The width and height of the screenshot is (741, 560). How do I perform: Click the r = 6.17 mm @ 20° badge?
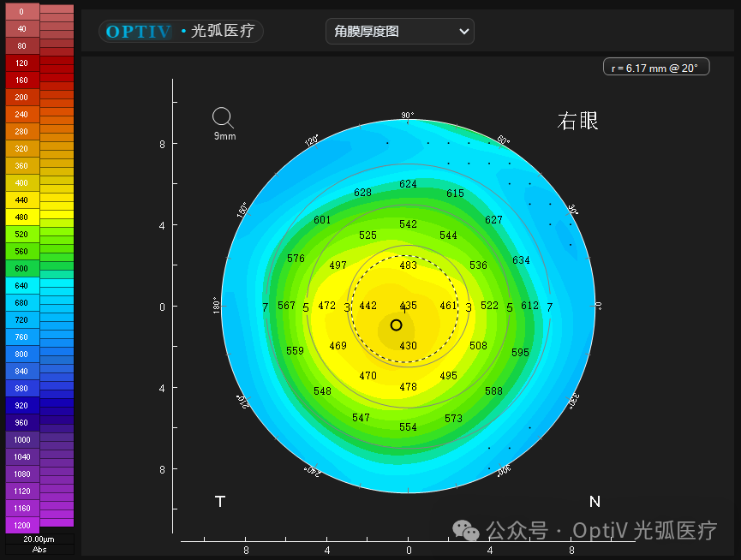click(x=656, y=65)
